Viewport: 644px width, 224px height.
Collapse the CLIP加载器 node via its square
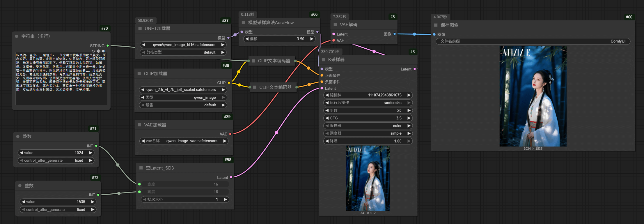[139, 73]
